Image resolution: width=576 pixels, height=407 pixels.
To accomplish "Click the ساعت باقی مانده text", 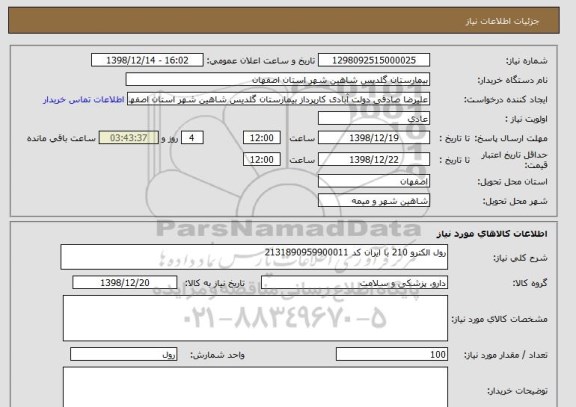I will (x=61, y=138).
